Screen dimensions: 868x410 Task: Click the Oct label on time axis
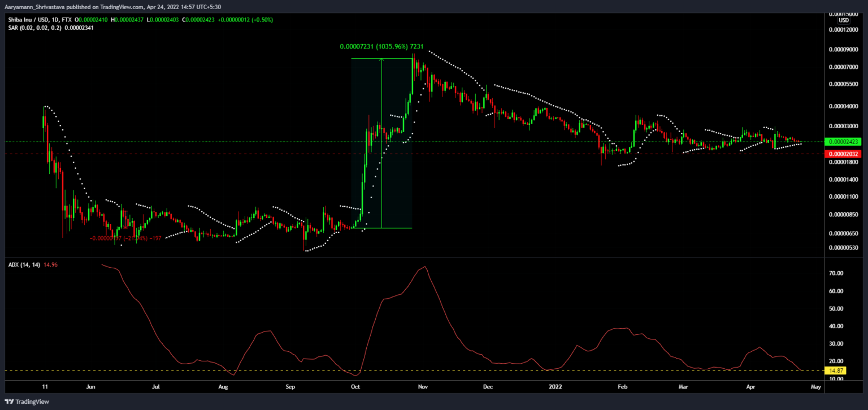click(355, 387)
